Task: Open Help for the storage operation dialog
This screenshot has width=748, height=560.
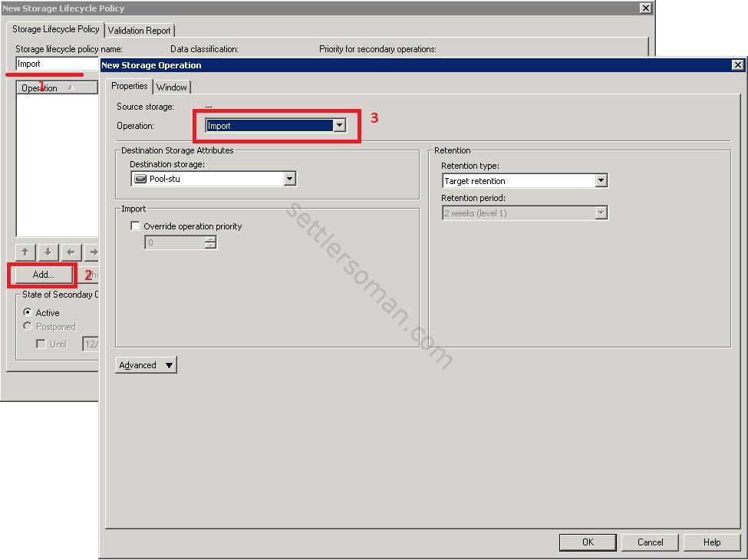Action: click(x=711, y=542)
